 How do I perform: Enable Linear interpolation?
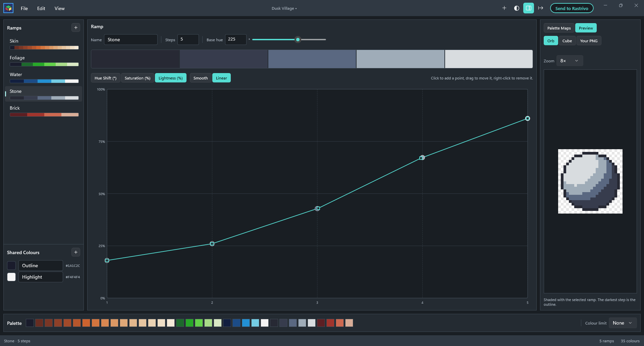[x=221, y=78]
